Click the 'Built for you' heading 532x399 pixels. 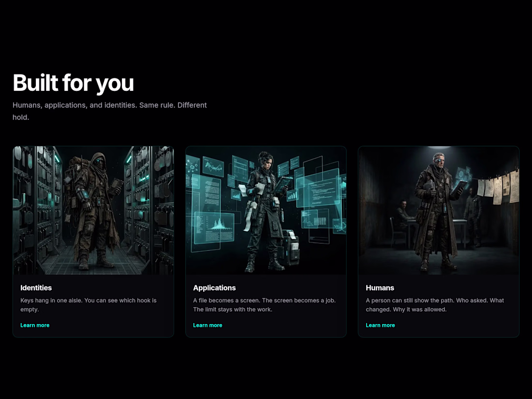point(74,83)
